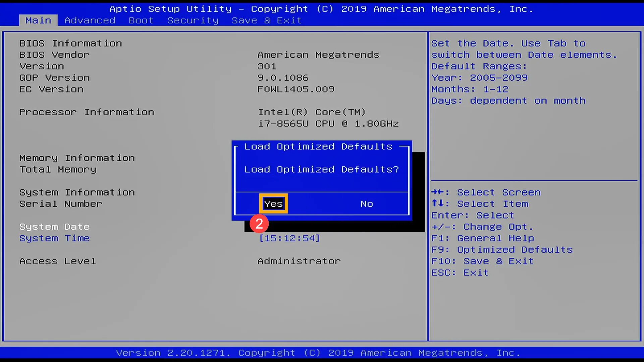The height and width of the screenshot is (362, 644).
Task: Switch to the Main tab
Action: tap(38, 20)
